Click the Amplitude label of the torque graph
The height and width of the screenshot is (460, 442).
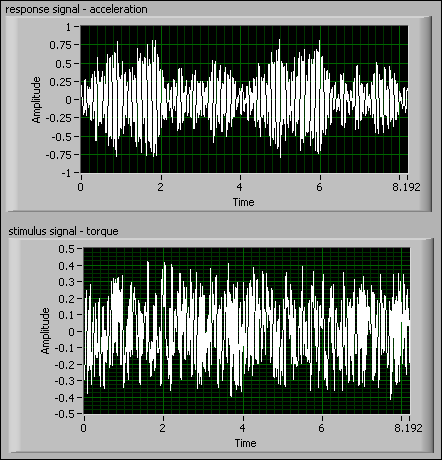45,331
